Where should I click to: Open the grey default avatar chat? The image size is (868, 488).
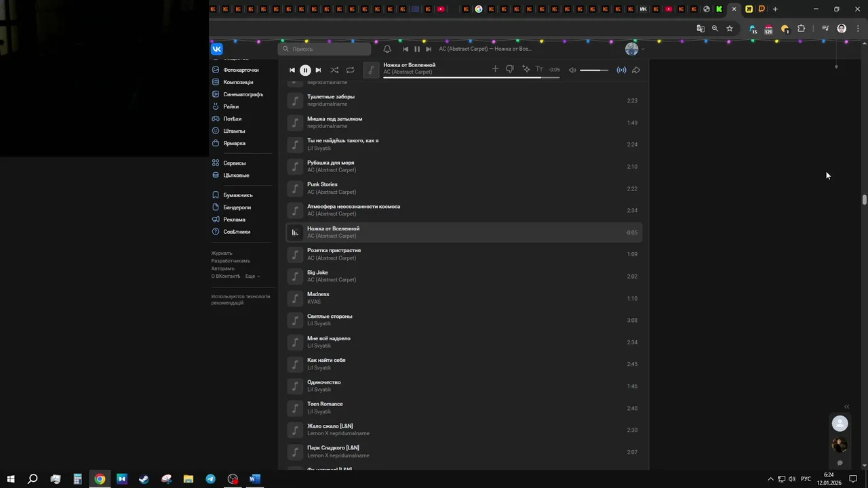[x=840, y=424]
